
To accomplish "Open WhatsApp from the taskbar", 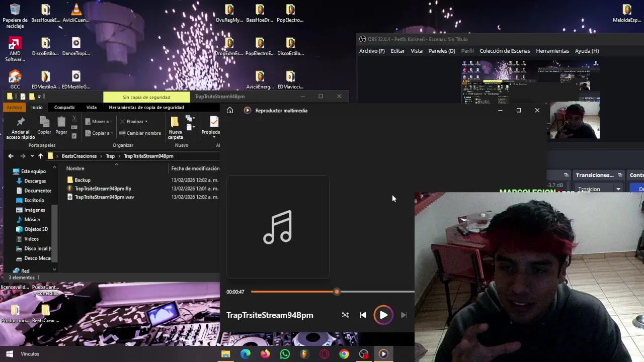I will (x=285, y=354).
